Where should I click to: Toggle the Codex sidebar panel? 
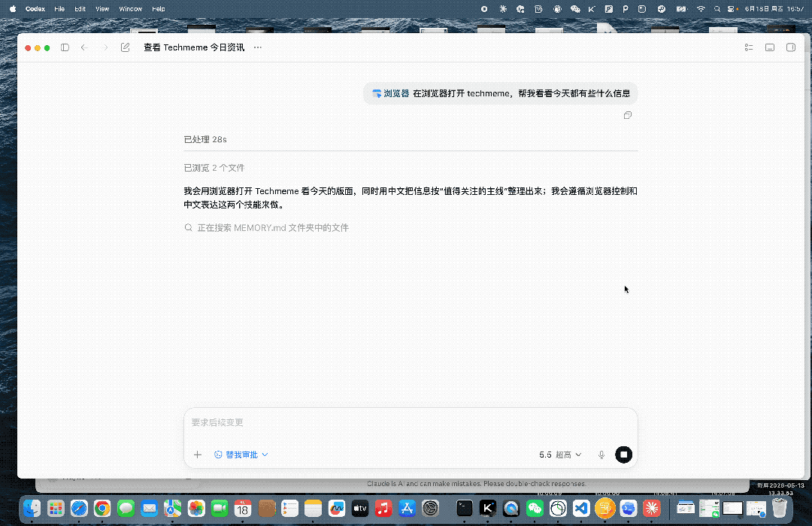[65, 47]
